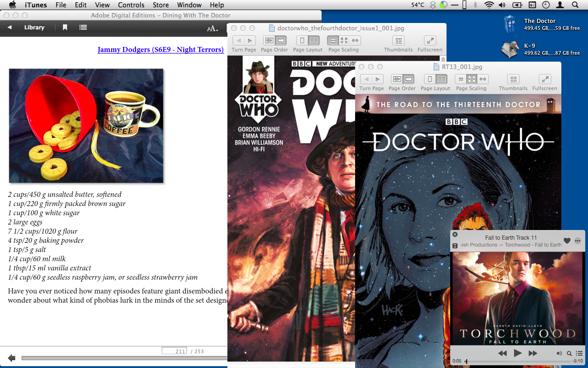Turn to next page in fourthdoctor_issue1 window
The width and height of the screenshot is (588, 368).
(250, 40)
